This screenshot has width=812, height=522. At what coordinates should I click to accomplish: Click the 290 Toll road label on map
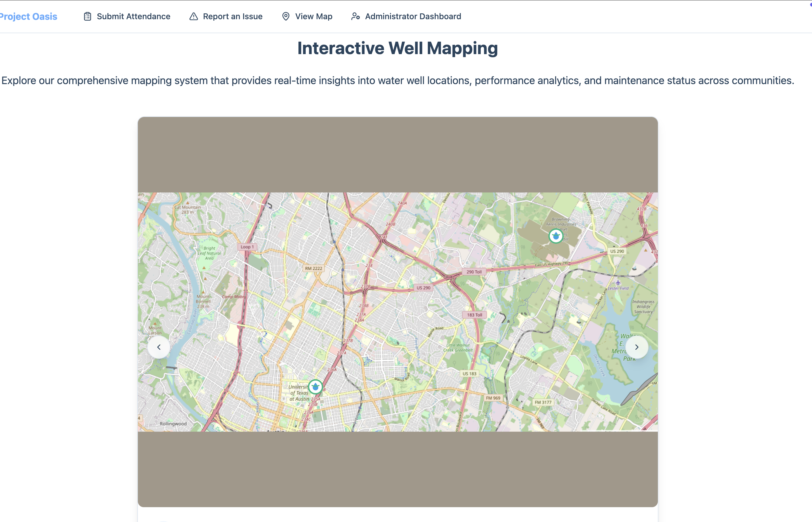tap(473, 272)
